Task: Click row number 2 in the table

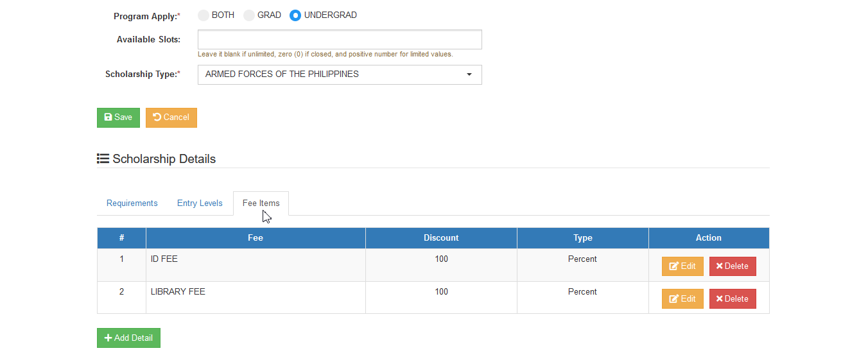Action: pyautogui.click(x=122, y=292)
